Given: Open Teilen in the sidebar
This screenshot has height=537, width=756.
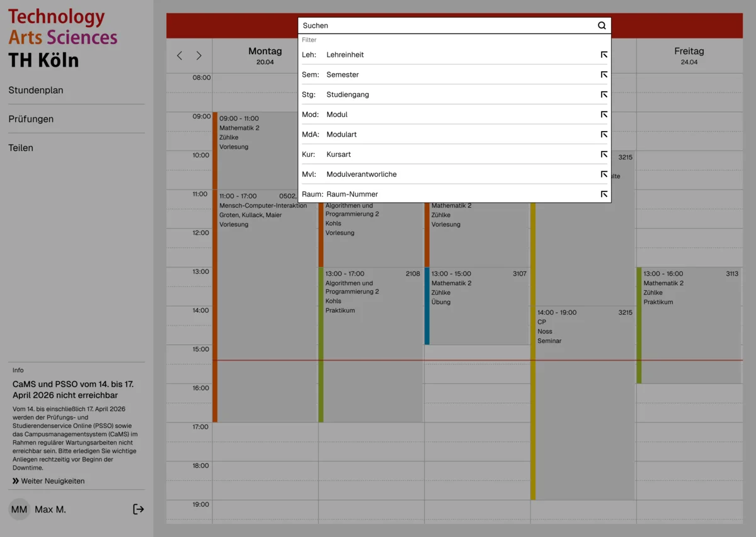Looking at the screenshot, I should [x=21, y=148].
